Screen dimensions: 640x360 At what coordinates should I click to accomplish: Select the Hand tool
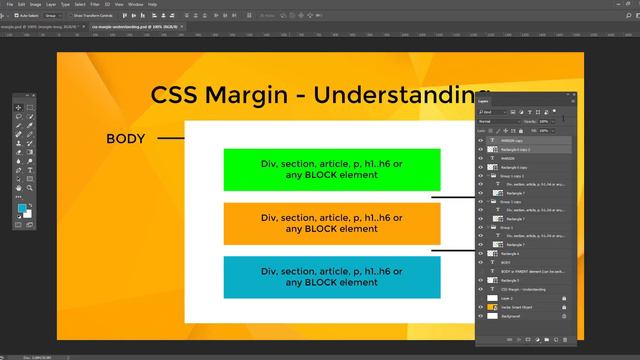pos(18,188)
